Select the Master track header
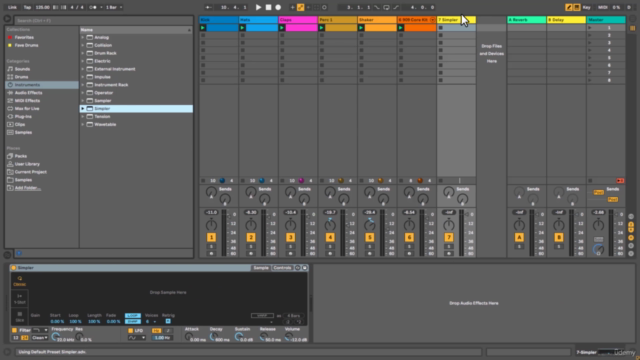This screenshot has height=360, width=640. [606, 20]
